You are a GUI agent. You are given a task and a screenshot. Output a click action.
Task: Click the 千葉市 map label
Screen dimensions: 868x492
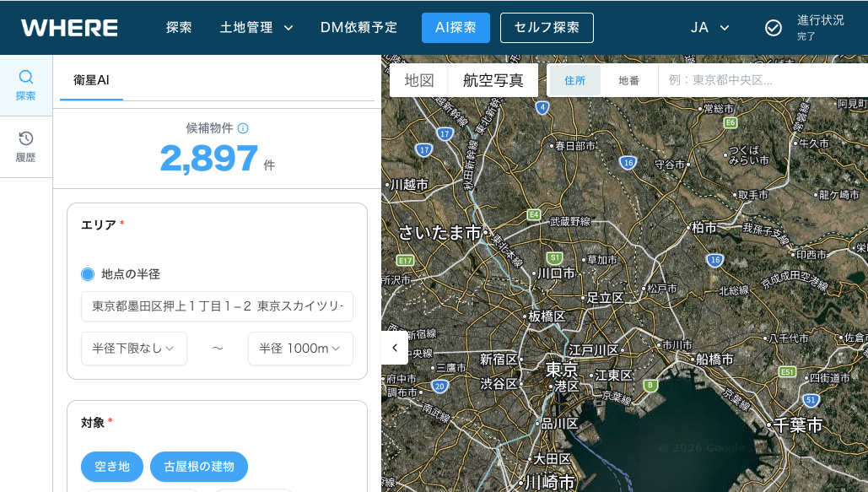click(798, 425)
